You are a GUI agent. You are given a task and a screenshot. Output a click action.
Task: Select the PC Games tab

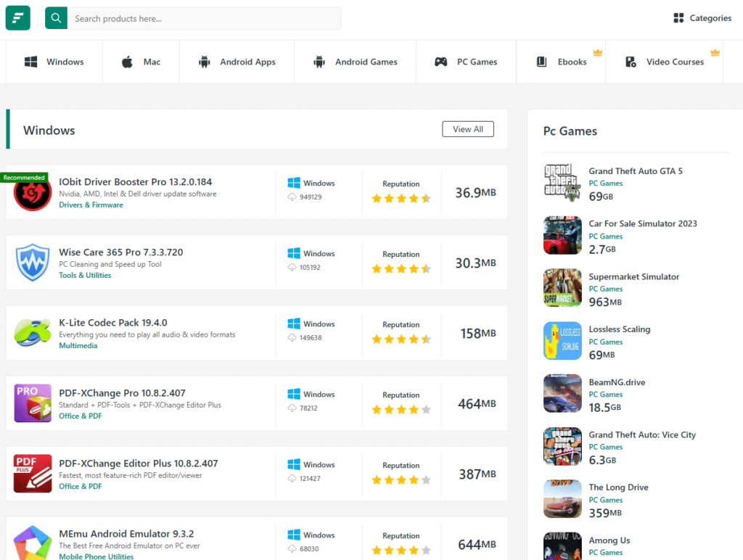(466, 62)
